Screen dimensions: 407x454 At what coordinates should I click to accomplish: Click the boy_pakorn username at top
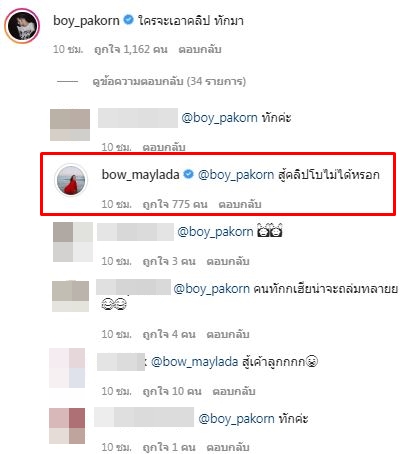point(86,21)
